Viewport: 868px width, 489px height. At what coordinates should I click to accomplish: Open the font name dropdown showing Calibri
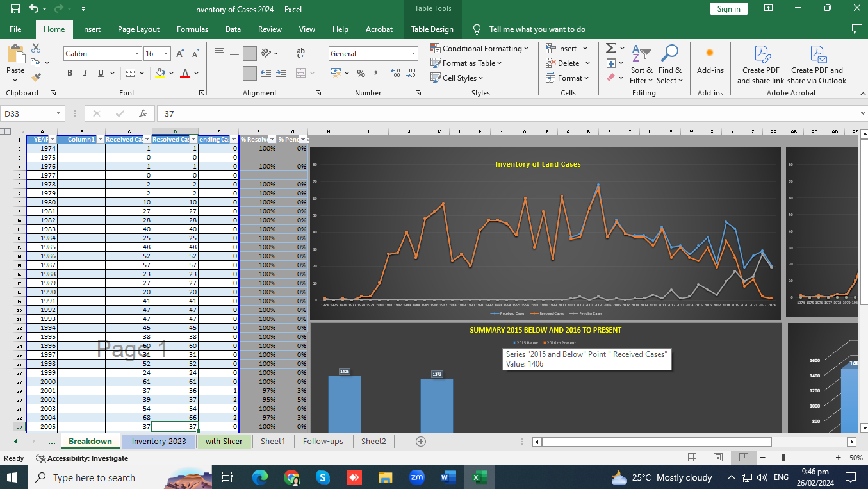pyautogui.click(x=137, y=54)
